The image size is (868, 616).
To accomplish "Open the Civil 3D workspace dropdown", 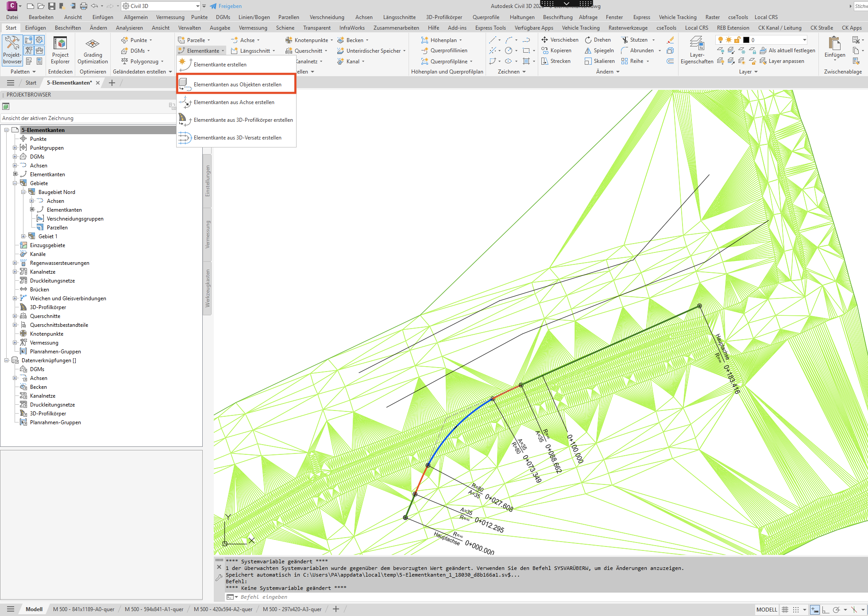I will (x=161, y=6).
